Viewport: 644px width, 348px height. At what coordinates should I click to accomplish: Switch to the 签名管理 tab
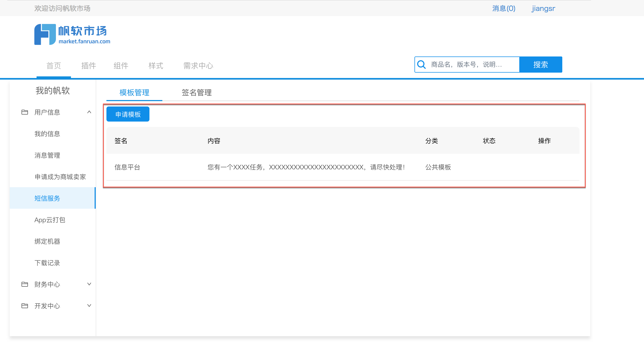pos(196,93)
